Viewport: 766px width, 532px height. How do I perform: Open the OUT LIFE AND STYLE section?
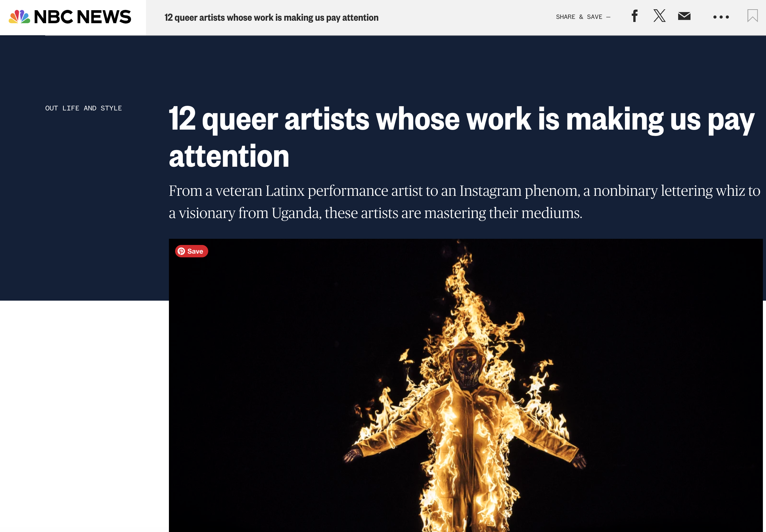pyautogui.click(x=84, y=108)
